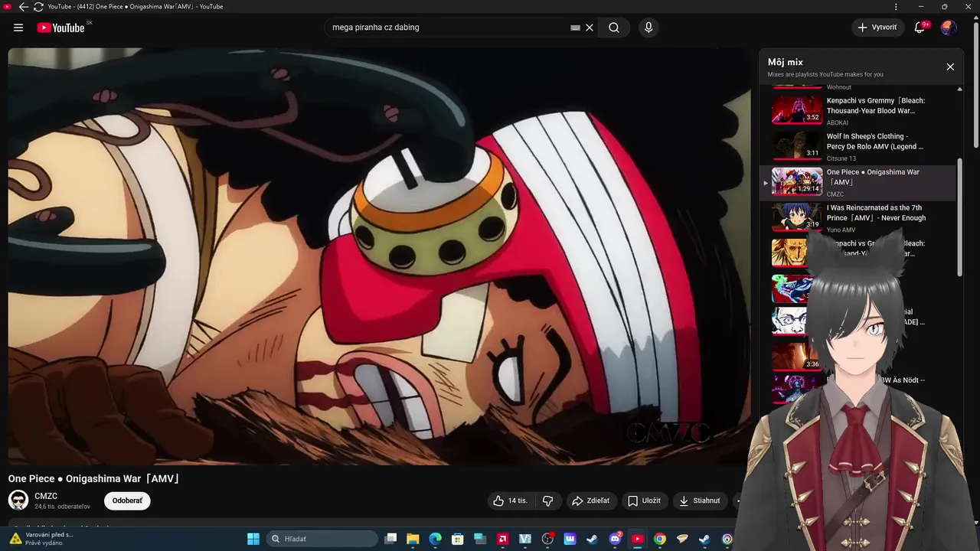Edit the search field text
This screenshot has height=551, width=980.
click(448, 28)
